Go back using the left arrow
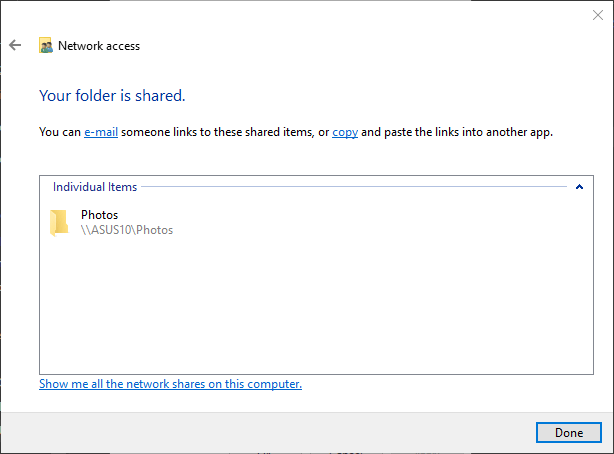The height and width of the screenshot is (454, 614). [15, 45]
